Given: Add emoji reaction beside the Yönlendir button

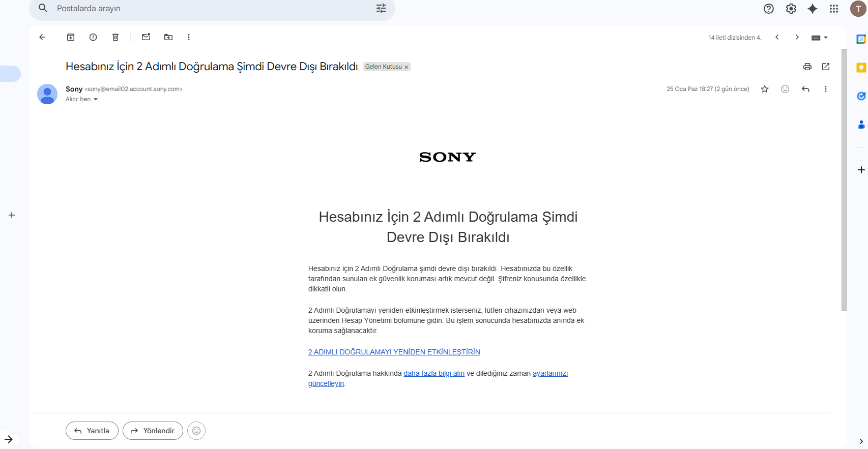Looking at the screenshot, I should [196, 431].
